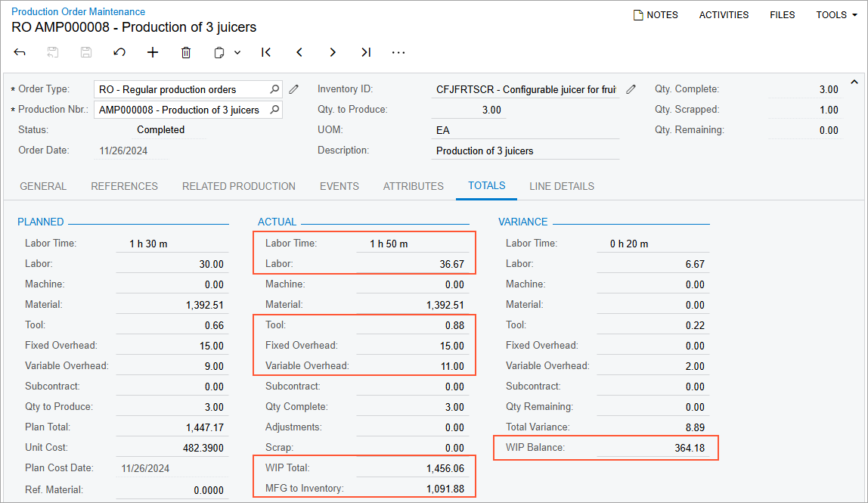
Task: Jump to the last record
Action: pos(366,52)
